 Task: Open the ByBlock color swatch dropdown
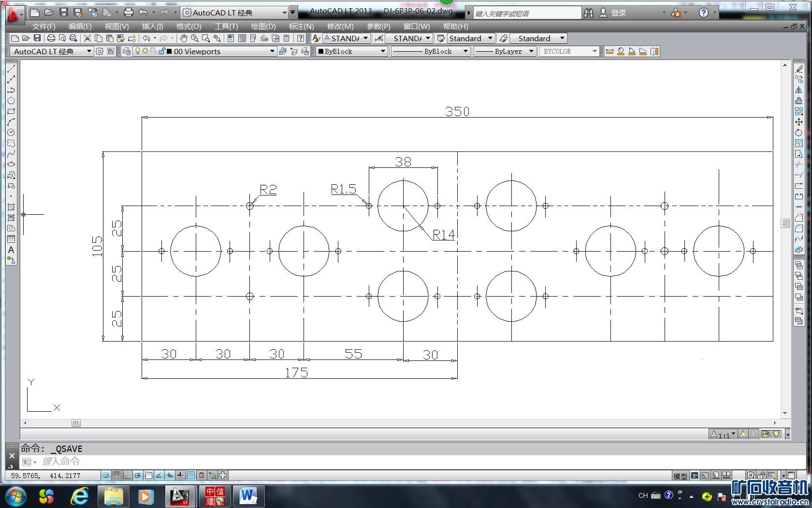click(351, 51)
